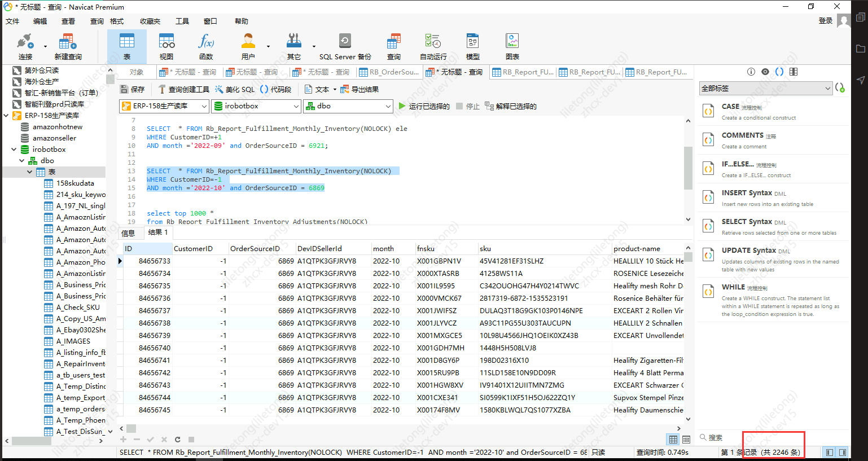Viewport: 868px width, 461px height.
Task: Click the 导出结果 (Export Result) button
Action: (360, 90)
